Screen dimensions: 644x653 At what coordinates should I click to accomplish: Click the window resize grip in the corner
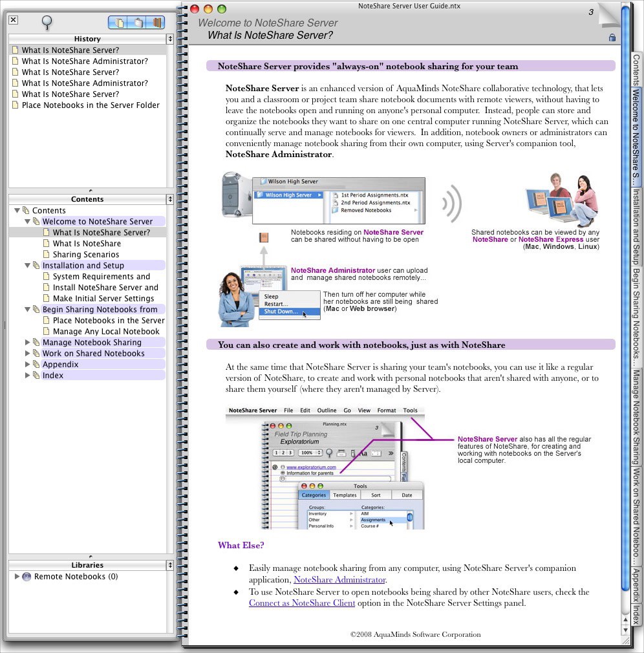pos(625,641)
